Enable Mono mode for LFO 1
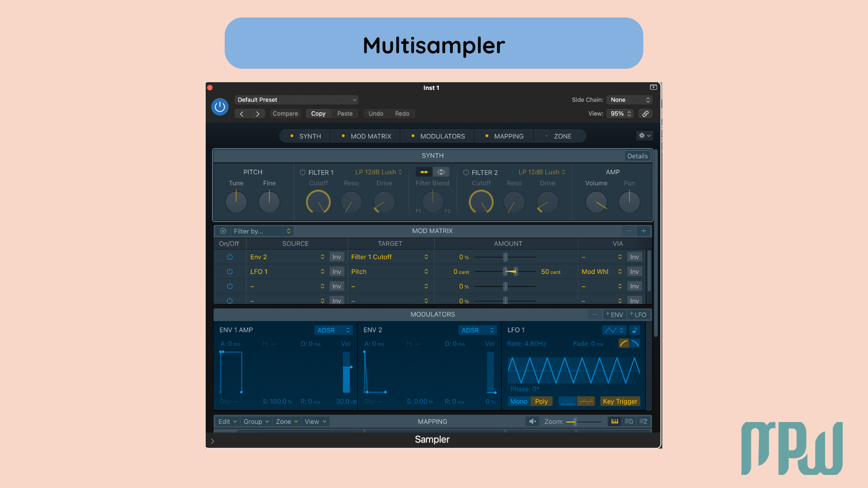Image resolution: width=868 pixels, height=488 pixels. pyautogui.click(x=519, y=401)
